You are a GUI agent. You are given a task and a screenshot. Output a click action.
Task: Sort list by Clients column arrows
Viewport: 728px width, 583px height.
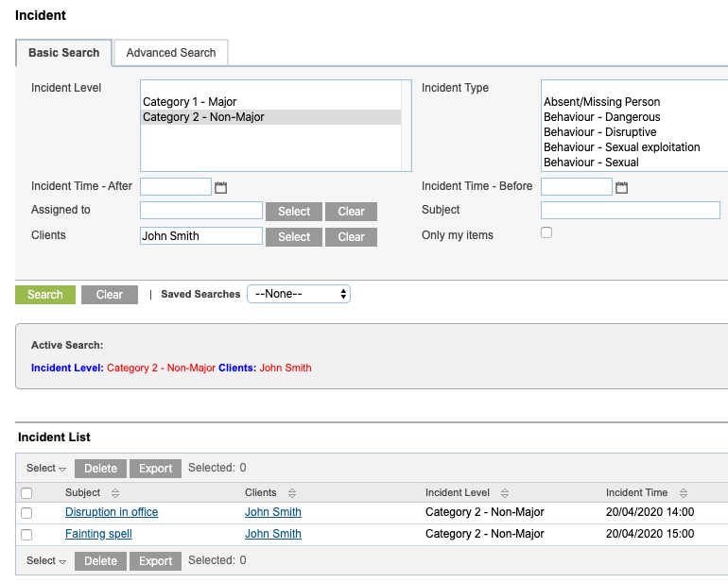(x=291, y=493)
